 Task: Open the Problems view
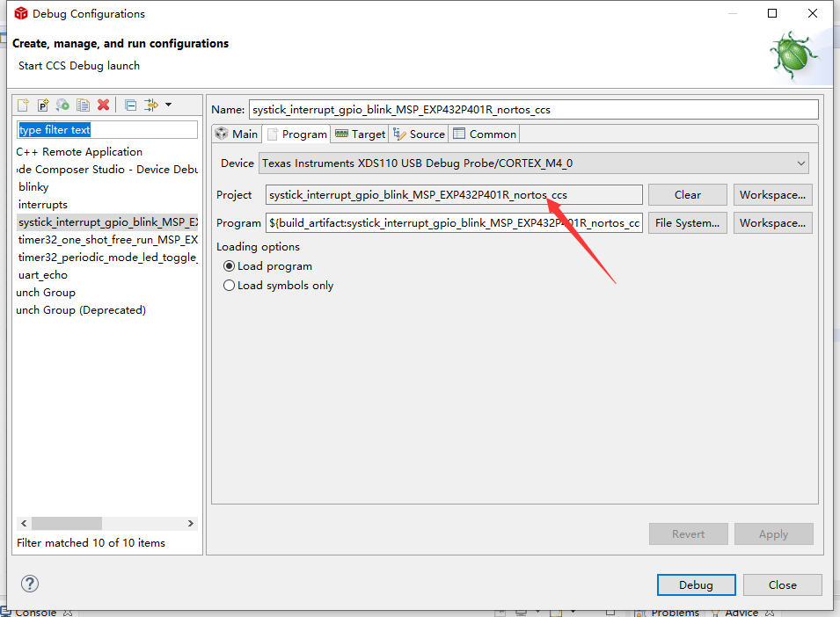[x=676, y=612]
